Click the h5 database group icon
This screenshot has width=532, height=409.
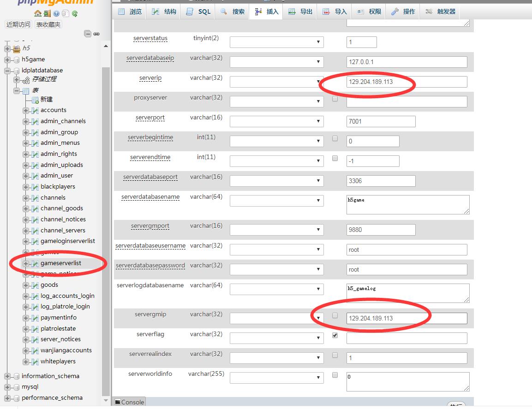tap(16, 49)
